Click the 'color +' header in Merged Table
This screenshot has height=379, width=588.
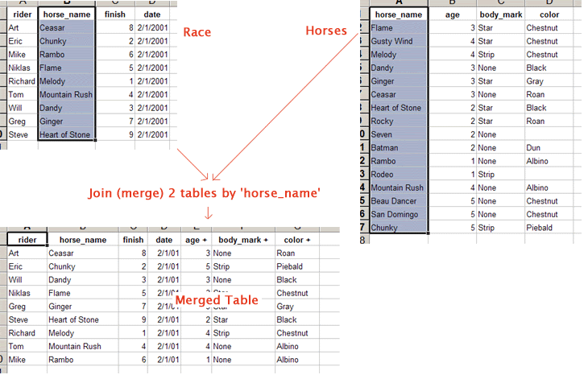click(x=297, y=240)
